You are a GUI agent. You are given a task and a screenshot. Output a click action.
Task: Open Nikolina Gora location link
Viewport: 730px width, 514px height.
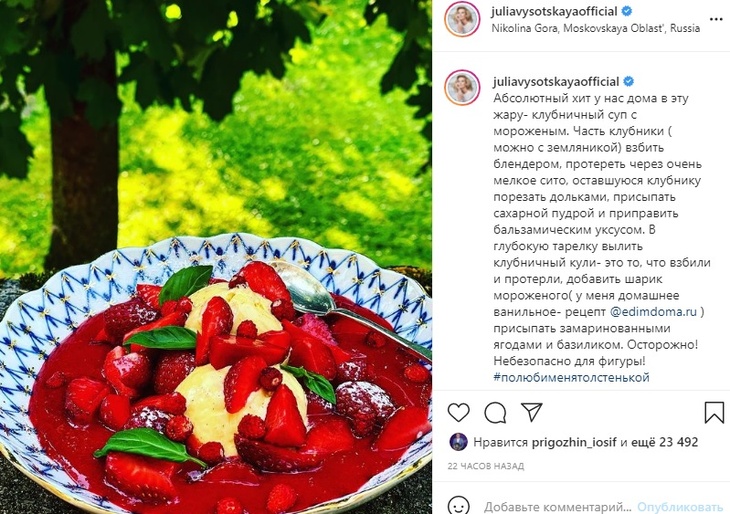click(595, 28)
